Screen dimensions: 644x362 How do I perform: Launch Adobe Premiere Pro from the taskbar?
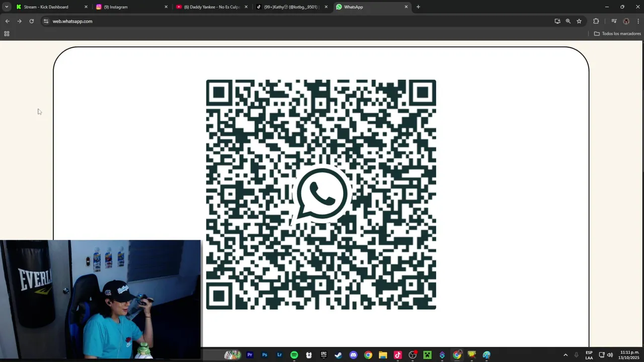250,355
